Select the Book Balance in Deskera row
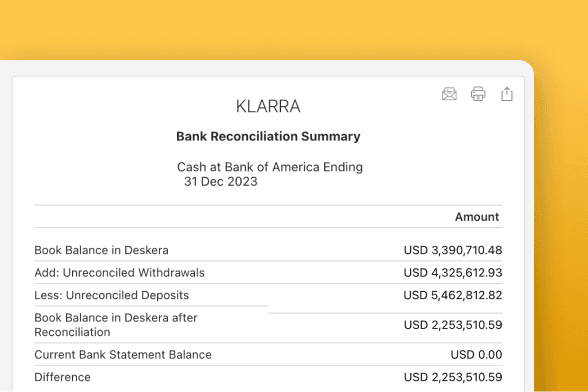The image size is (588, 392). point(268,250)
